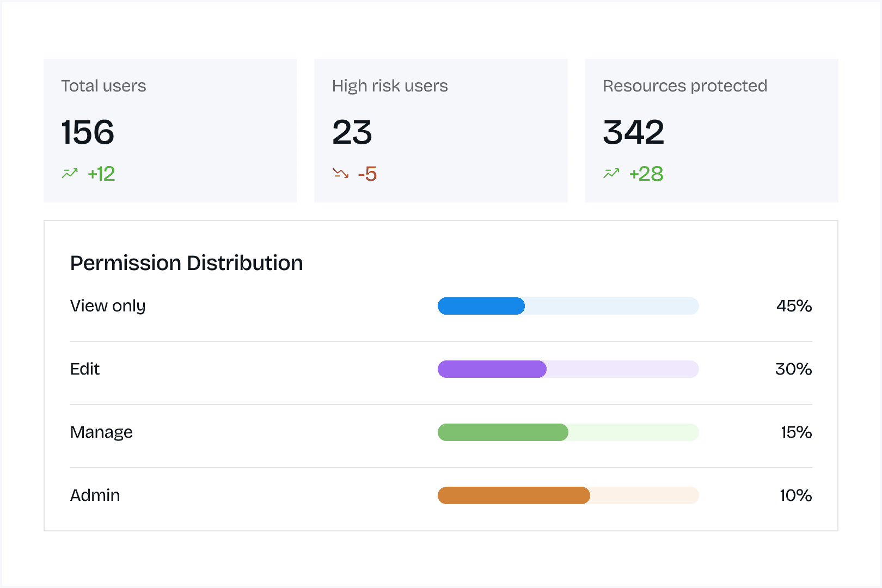The width and height of the screenshot is (882, 588).
Task: Click the "+12" change value
Action: (101, 174)
